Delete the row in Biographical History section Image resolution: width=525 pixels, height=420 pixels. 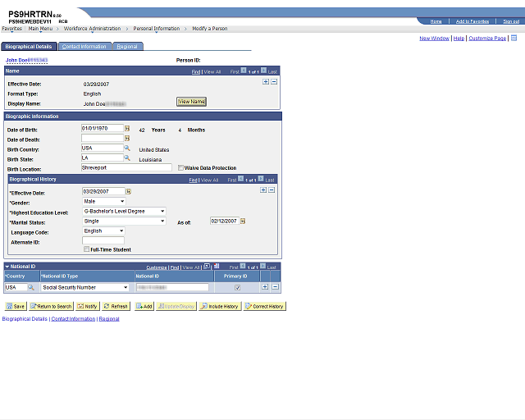(272, 190)
